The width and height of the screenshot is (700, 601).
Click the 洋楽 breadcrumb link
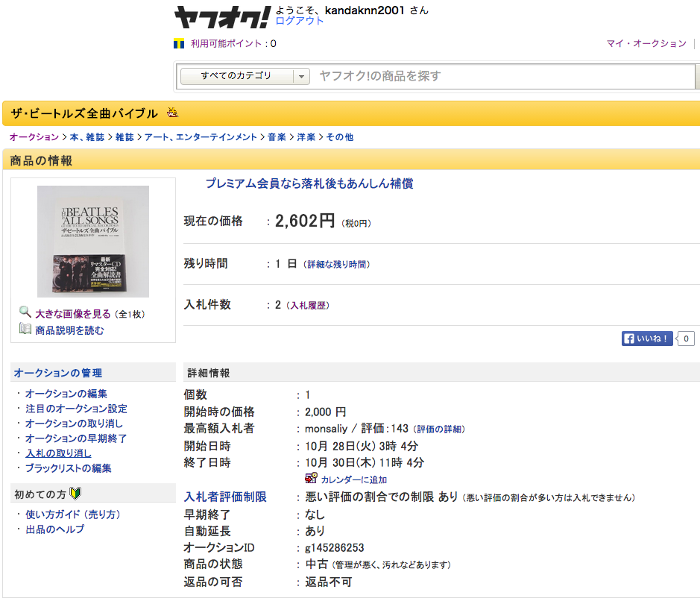[306, 137]
